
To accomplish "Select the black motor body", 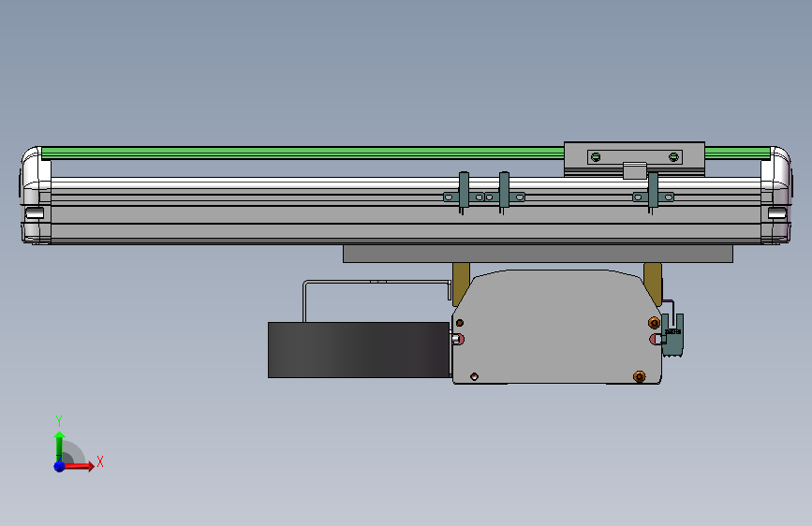I will click(x=359, y=350).
